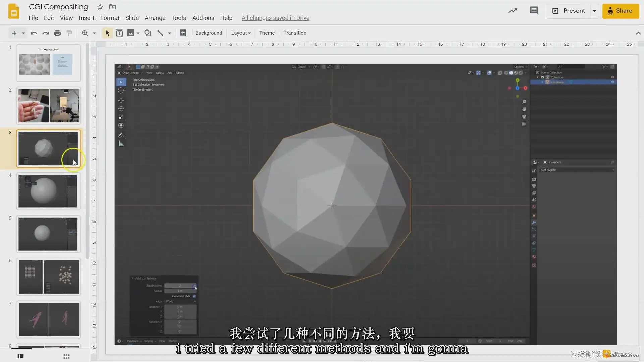Screen dimensions: 644x362
Task: Select slide 6 thumbnail
Action: 49,277
